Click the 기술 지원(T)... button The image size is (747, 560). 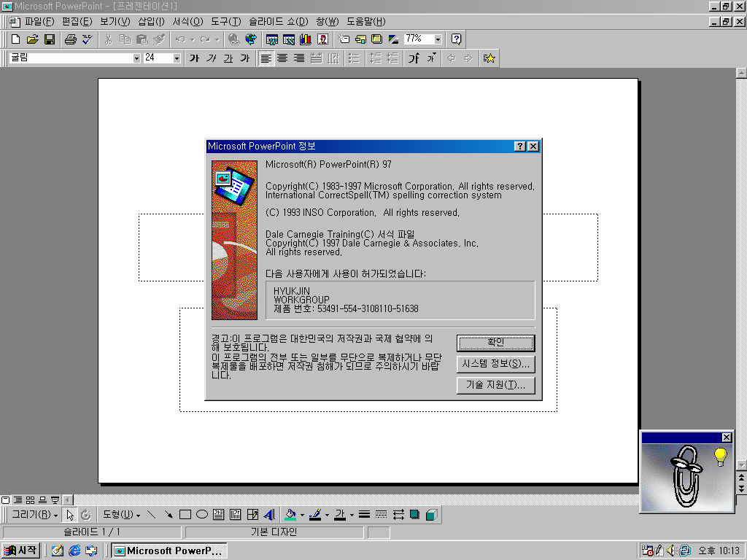coord(495,385)
